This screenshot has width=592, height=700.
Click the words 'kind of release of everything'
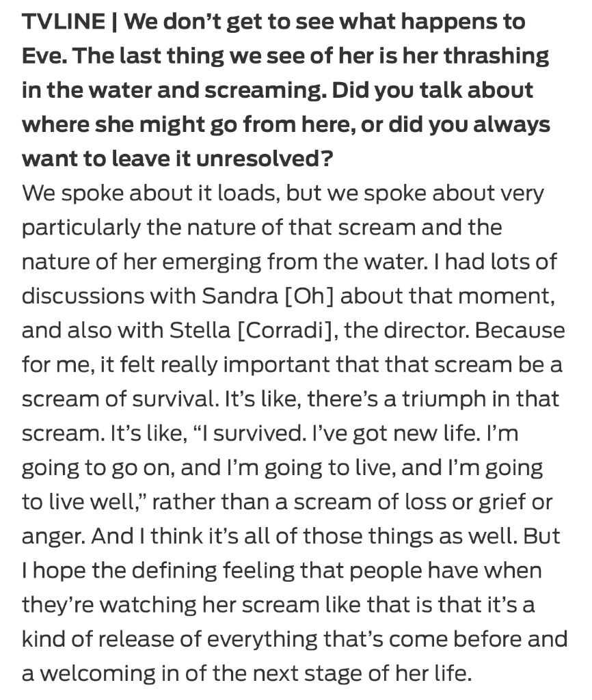tap(170, 639)
